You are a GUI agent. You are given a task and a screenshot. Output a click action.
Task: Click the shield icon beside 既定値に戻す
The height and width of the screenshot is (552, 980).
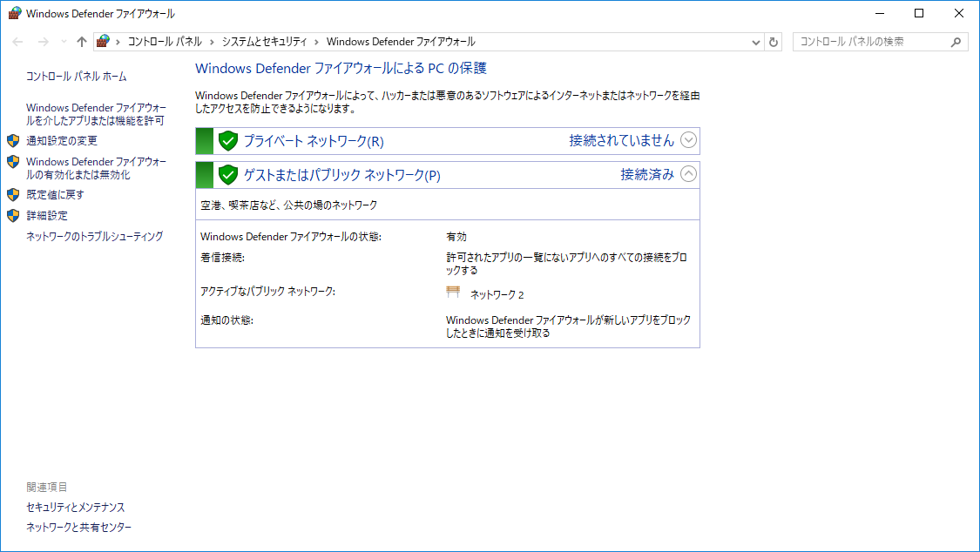13,195
